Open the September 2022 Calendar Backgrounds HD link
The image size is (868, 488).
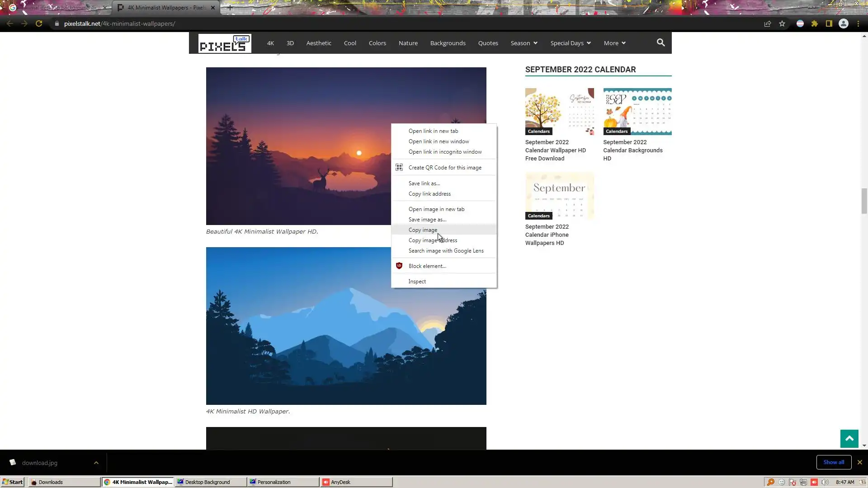[x=632, y=150]
